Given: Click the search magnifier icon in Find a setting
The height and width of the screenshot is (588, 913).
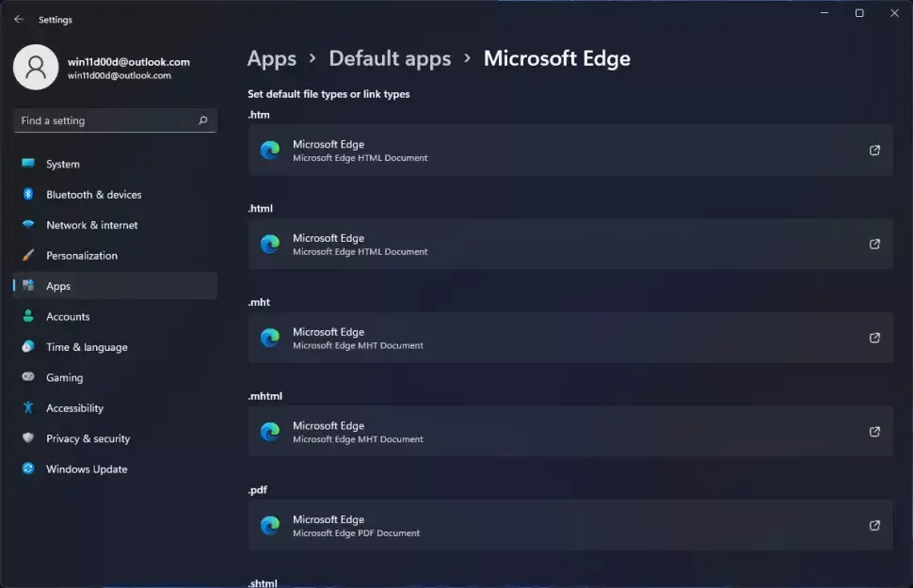Looking at the screenshot, I should tap(202, 120).
